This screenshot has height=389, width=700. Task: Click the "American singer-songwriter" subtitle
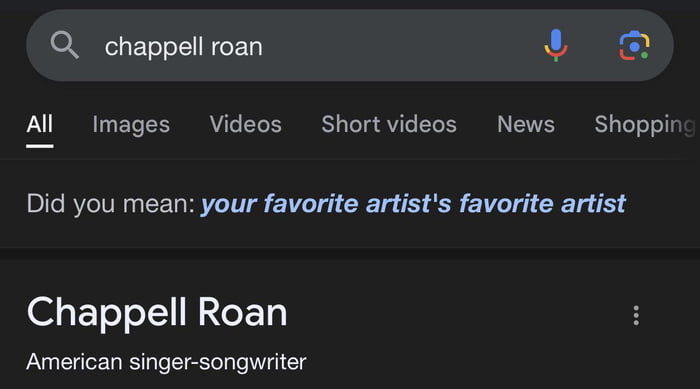166,362
